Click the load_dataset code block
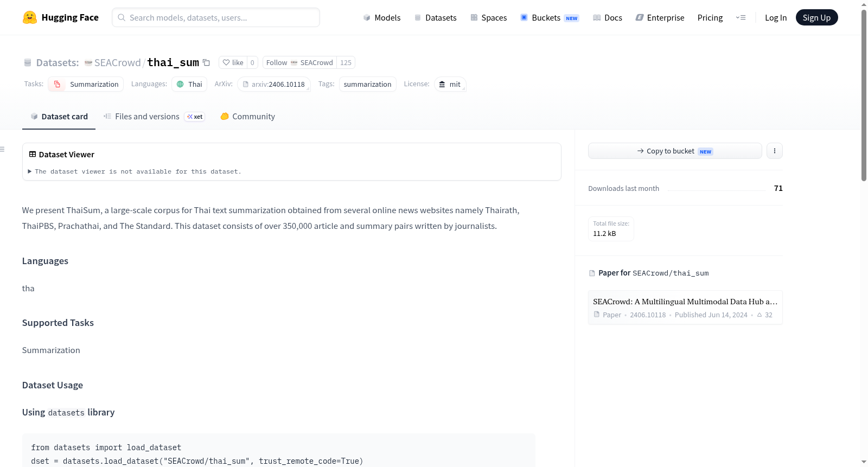The height and width of the screenshot is (467, 868). [279, 450]
